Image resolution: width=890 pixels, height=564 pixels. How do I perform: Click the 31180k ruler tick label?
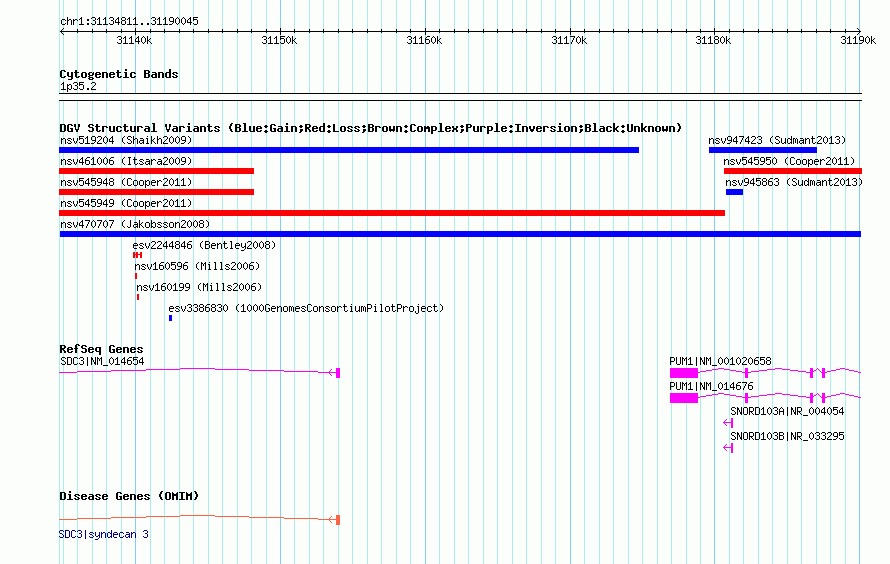pos(713,40)
